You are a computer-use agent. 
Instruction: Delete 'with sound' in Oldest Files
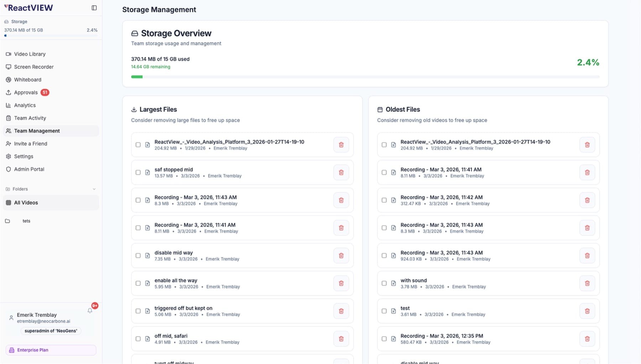(587, 284)
